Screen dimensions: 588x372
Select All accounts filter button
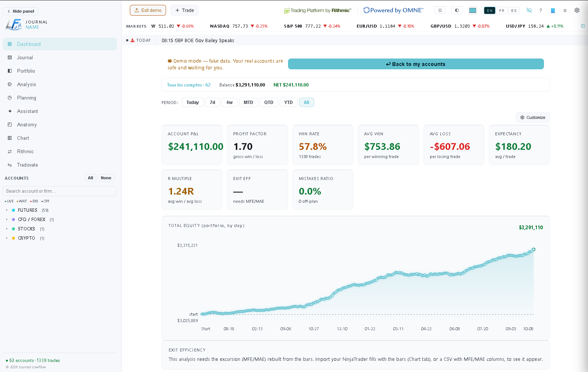(90, 178)
